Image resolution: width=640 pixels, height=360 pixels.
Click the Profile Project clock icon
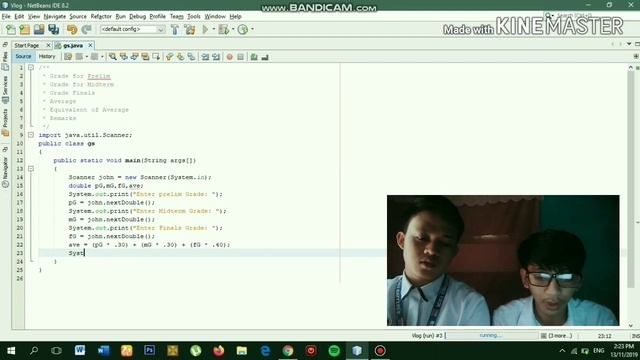point(243,29)
